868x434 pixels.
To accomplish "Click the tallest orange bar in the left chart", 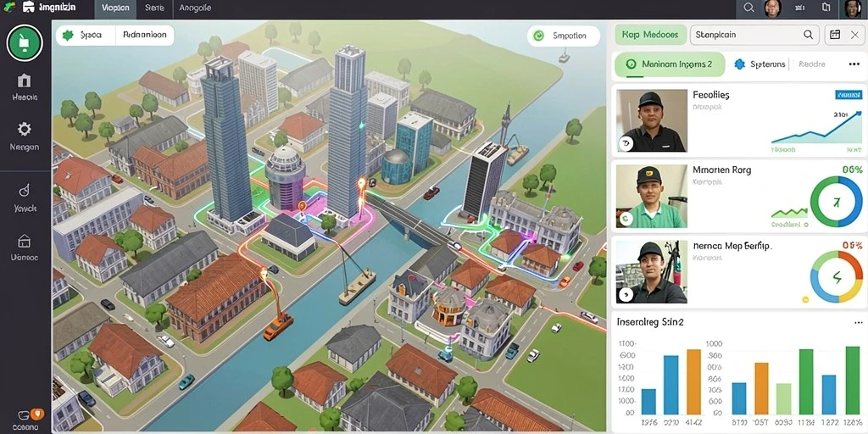I will click(693, 382).
